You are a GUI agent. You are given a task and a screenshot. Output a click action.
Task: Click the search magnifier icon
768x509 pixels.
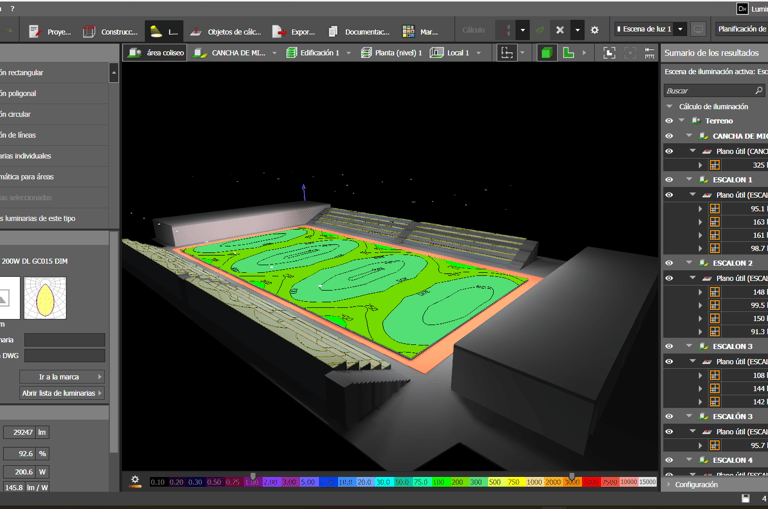tap(759, 91)
